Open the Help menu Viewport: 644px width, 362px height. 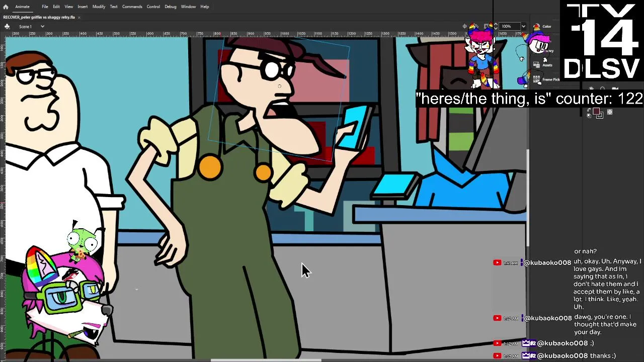205,7
